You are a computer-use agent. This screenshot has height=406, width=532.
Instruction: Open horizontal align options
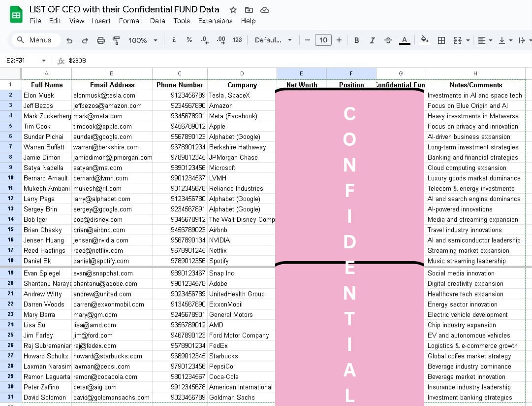click(485, 40)
